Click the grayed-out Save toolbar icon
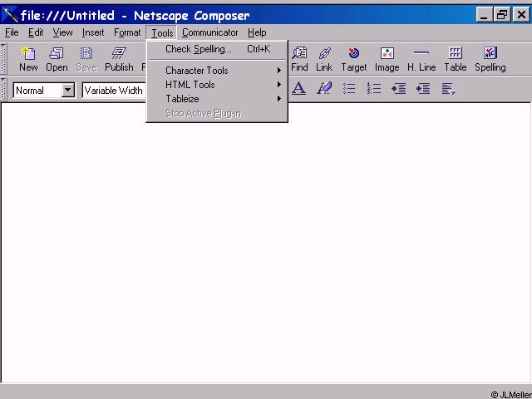Image resolution: width=532 pixels, height=399 pixels. point(86,59)
